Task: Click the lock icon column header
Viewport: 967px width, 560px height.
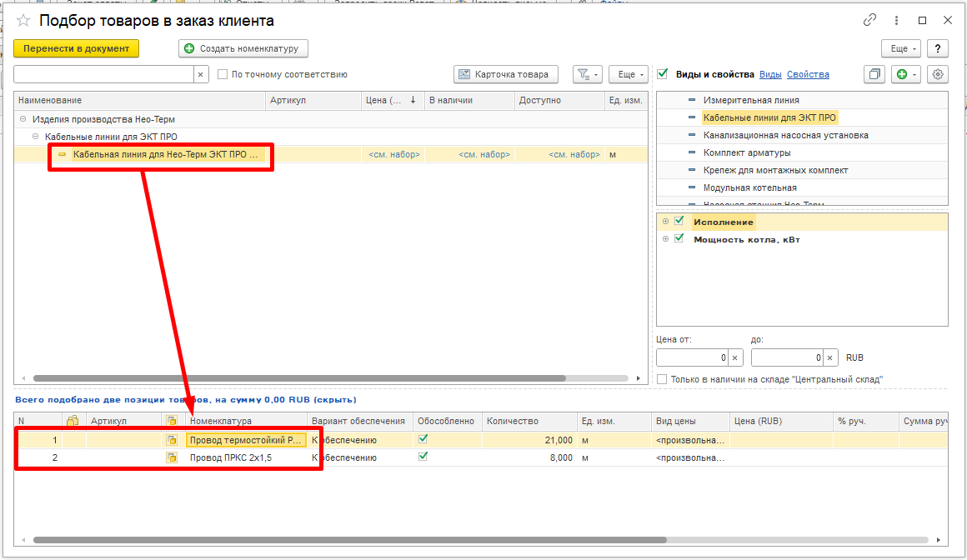Action: pos(73,421)
